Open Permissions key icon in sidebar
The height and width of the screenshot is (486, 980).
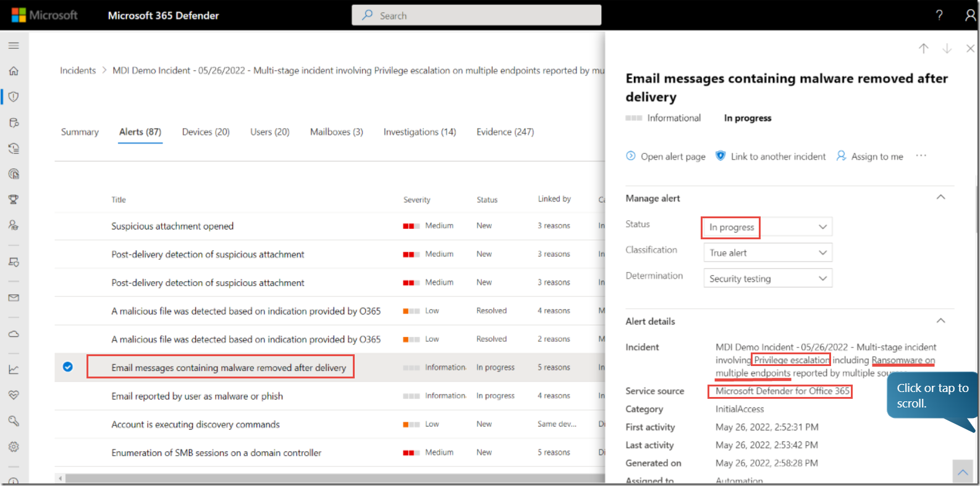click(14, 421)
